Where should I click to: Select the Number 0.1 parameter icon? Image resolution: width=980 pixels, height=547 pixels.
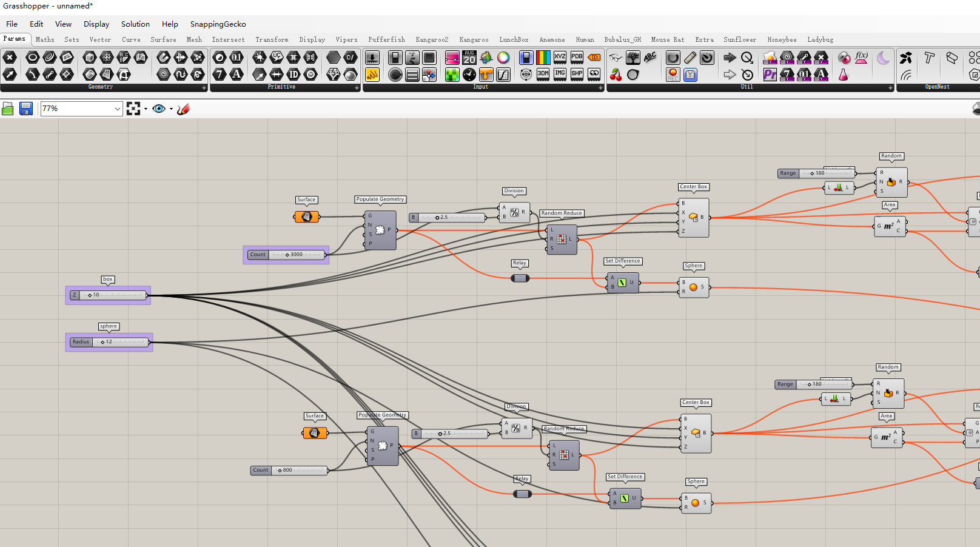pyautogui.click(x=237, y=58)
